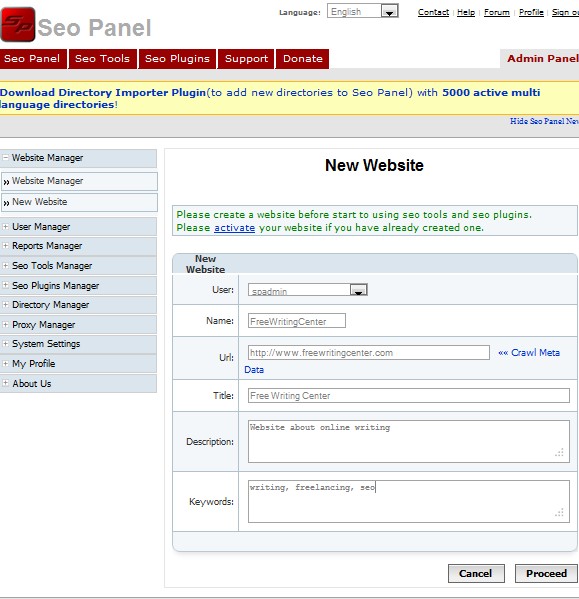Click the Seo Panel red logo icon
This screenshot has width=579, height=599.
(x=18, y=24)
